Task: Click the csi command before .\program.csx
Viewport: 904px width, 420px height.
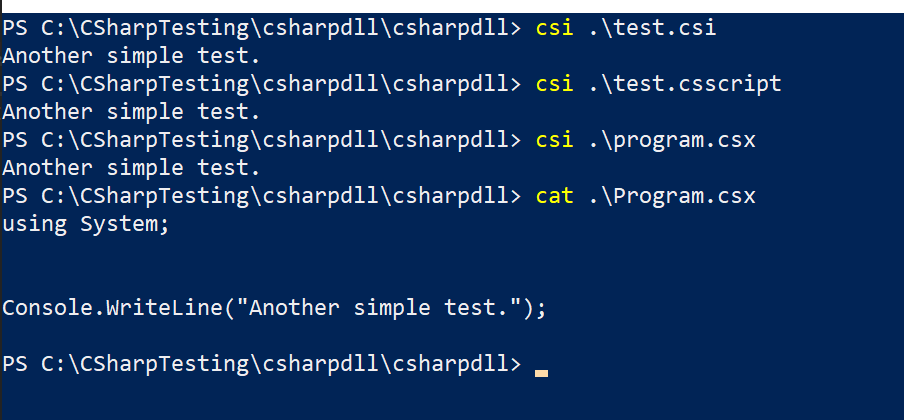Action: pyautogui.click(x=554, y=140)
